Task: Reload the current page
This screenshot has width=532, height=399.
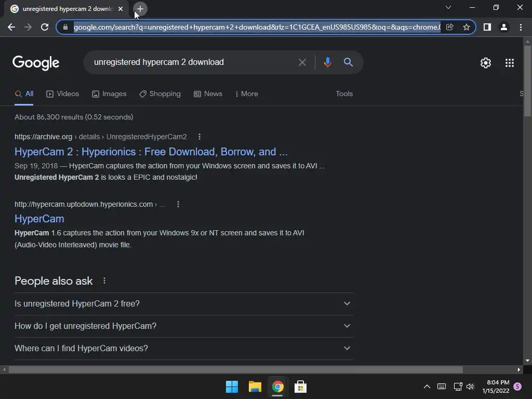Action: pyautogui.click(x=45, y=27)
